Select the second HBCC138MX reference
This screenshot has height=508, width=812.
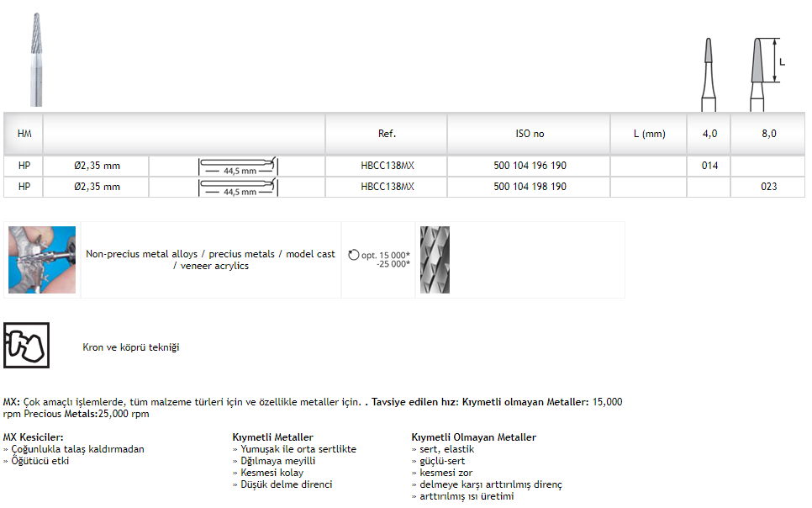click(387, 187)
